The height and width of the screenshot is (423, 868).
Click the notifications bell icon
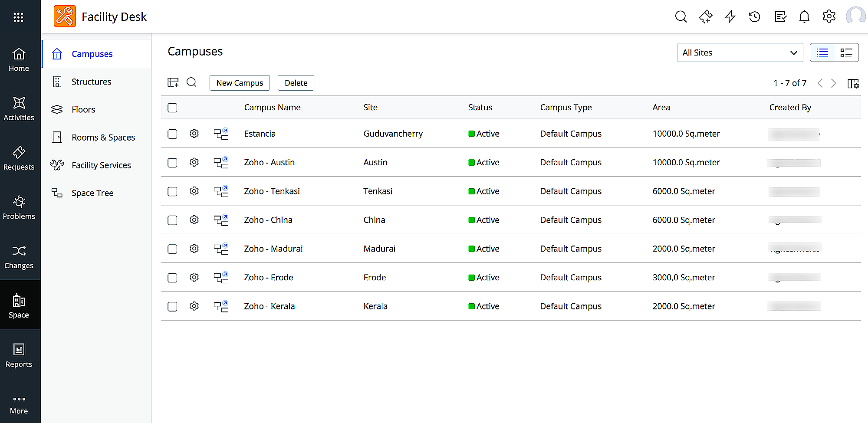pos(804,17)
